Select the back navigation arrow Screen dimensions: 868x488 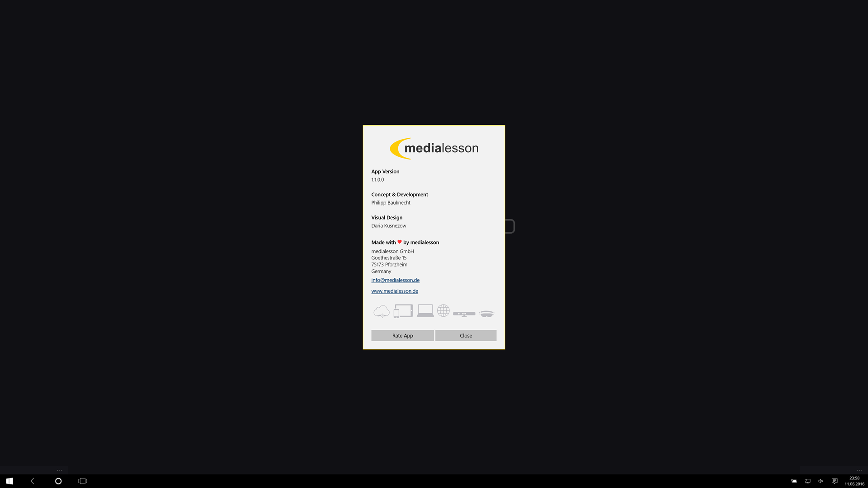click(x=34, y=481)
